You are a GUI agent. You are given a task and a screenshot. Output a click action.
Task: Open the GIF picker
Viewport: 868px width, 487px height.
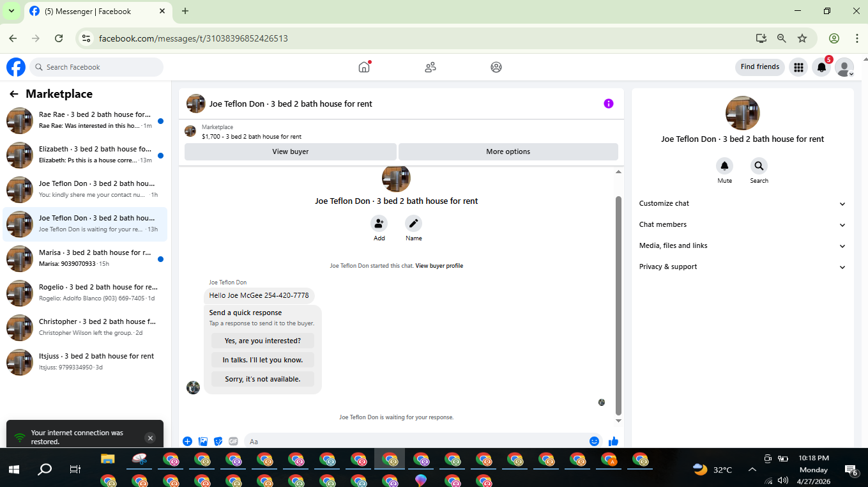234,441
